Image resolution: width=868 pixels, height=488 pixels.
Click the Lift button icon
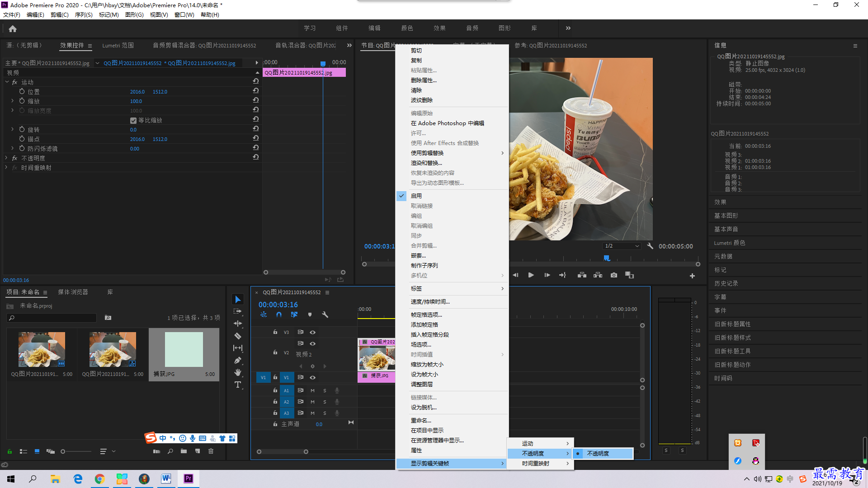coord(582,275)
